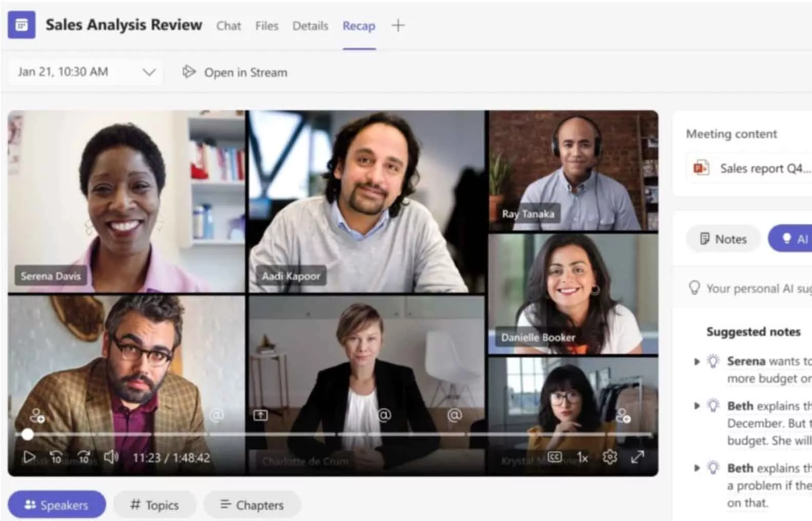Click the video progress slider handle
Viewport: 812px width, 521px height.
[x=28, y=434]
